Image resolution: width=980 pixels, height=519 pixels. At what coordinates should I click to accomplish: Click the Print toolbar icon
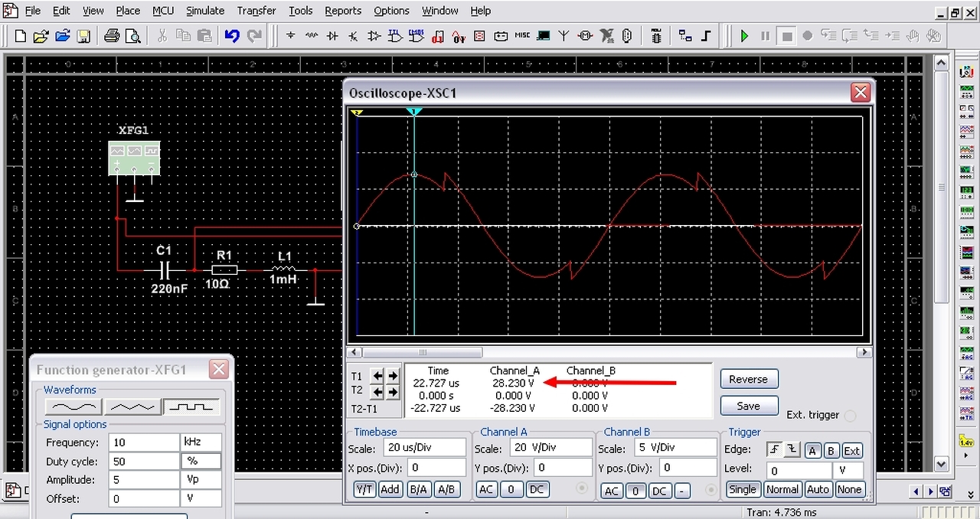[x=112, y=36]
